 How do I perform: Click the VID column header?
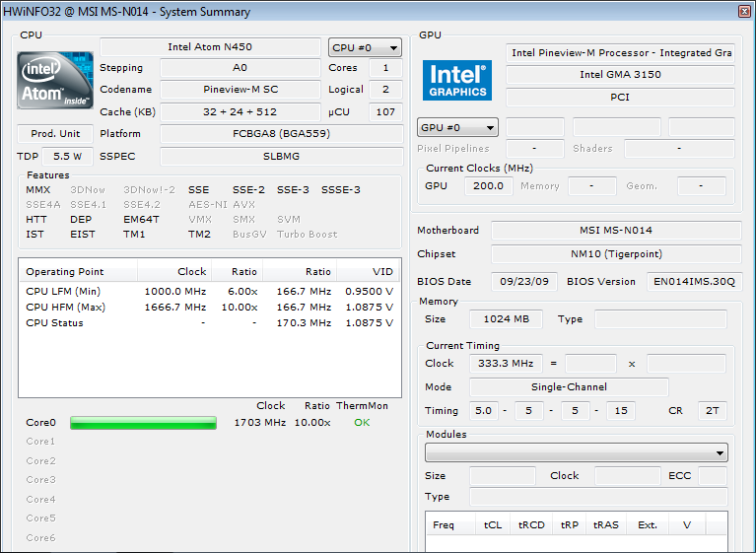(368, 271)
